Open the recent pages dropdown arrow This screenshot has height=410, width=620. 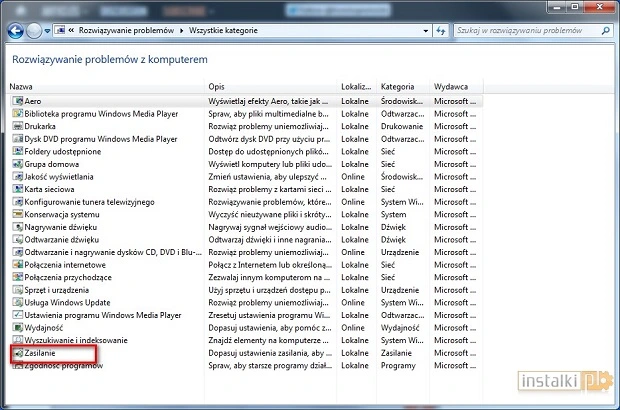point(48,31)
